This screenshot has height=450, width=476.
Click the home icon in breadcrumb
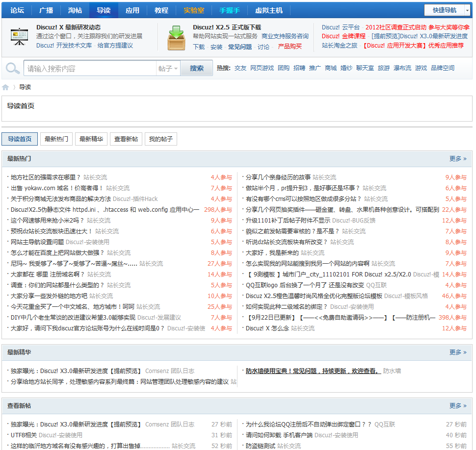coord(5,87)
